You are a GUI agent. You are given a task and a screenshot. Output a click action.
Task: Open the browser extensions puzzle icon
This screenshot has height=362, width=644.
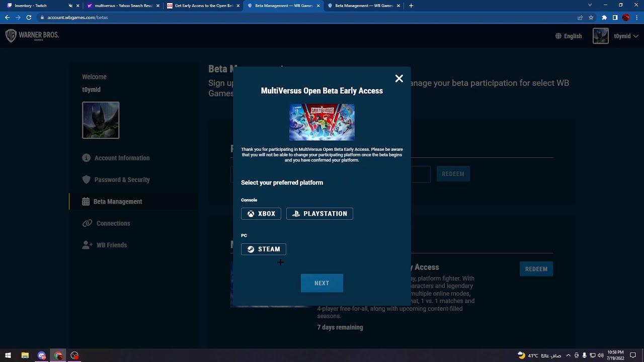pos(604,17)
